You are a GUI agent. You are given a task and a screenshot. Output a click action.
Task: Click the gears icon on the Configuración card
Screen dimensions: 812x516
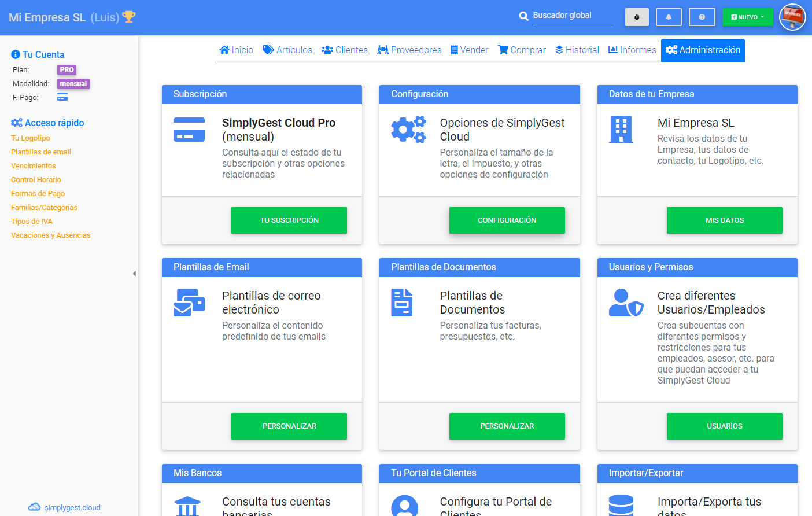point(408,130)
